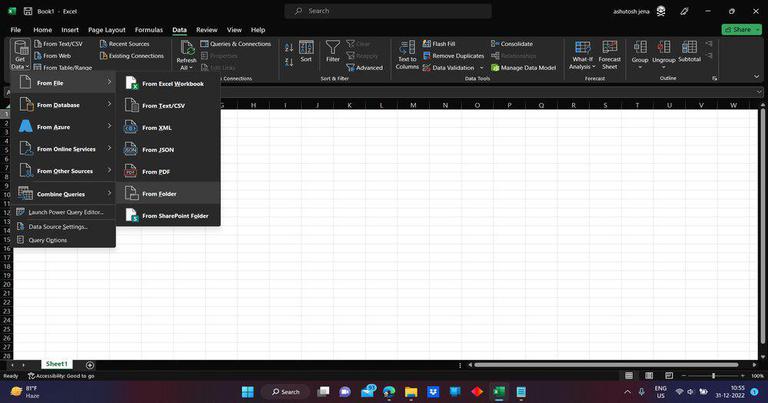The width and height of the screenshot is (768, 403).
Task: Choose From Excel Workbook in submenu
Action: 168,84
